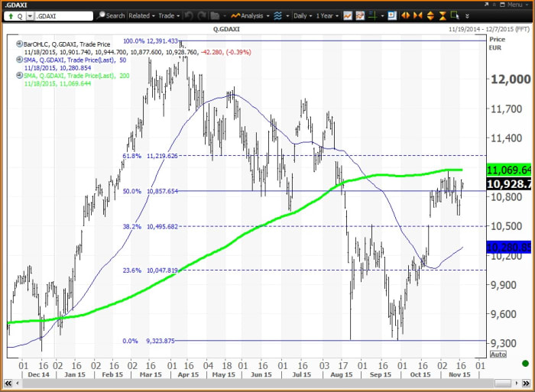535x392 pixels.
Task: Open the Q symbol type dropdown
Action: (30, 16)
